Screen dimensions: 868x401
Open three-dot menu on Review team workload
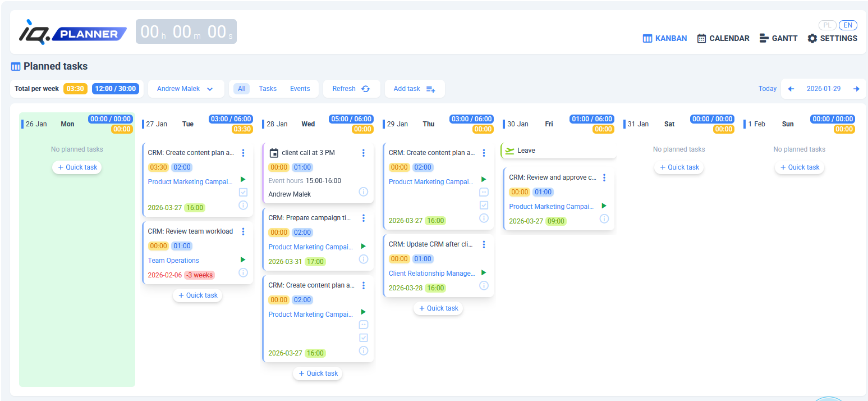click(243, 231)
